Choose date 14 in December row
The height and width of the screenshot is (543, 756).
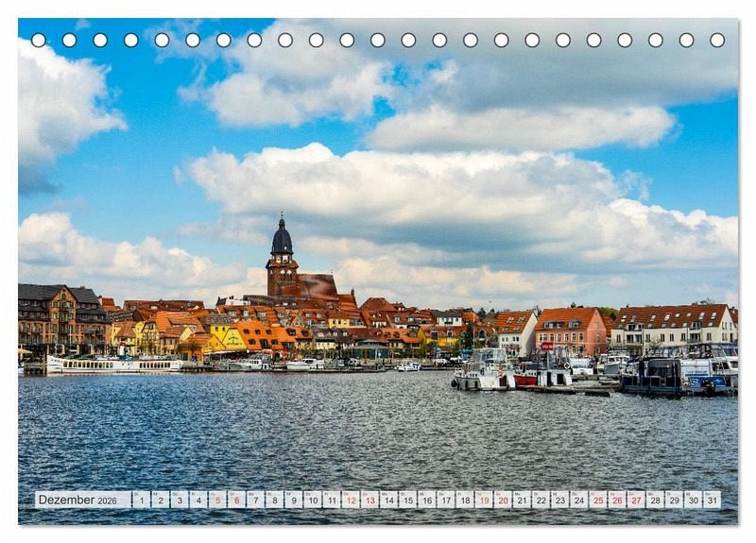(389, 500)
